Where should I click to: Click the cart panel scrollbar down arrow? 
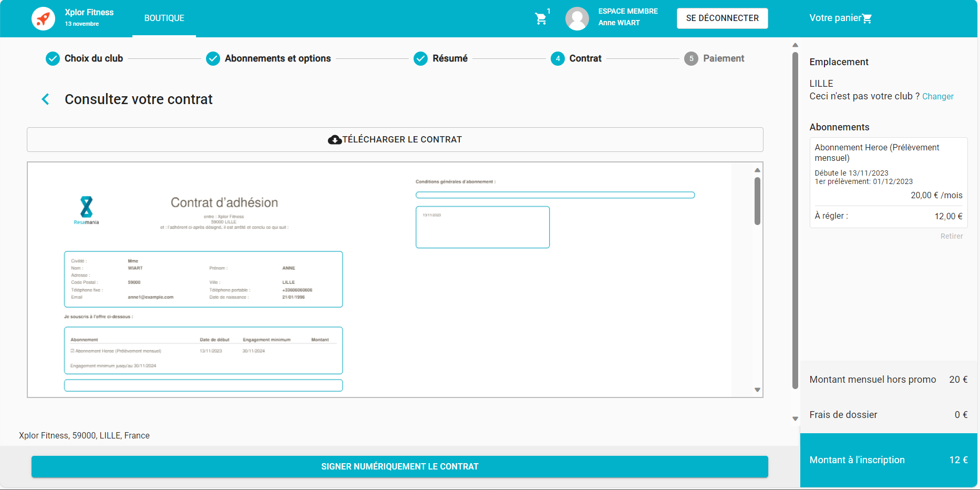click(795, 419)
